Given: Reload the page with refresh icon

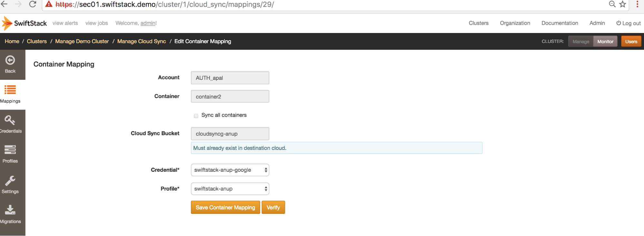Looking at the screenshot, I should pos(33,4).
